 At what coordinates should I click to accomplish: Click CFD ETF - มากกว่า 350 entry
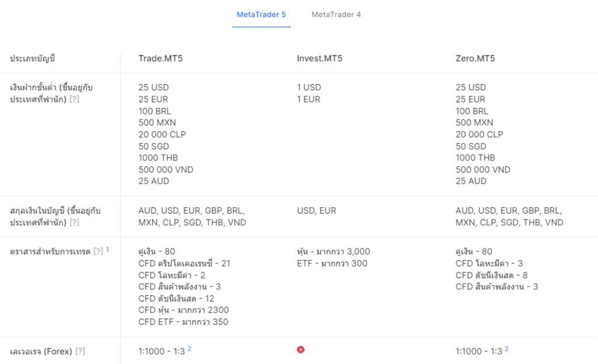point(183,322)
